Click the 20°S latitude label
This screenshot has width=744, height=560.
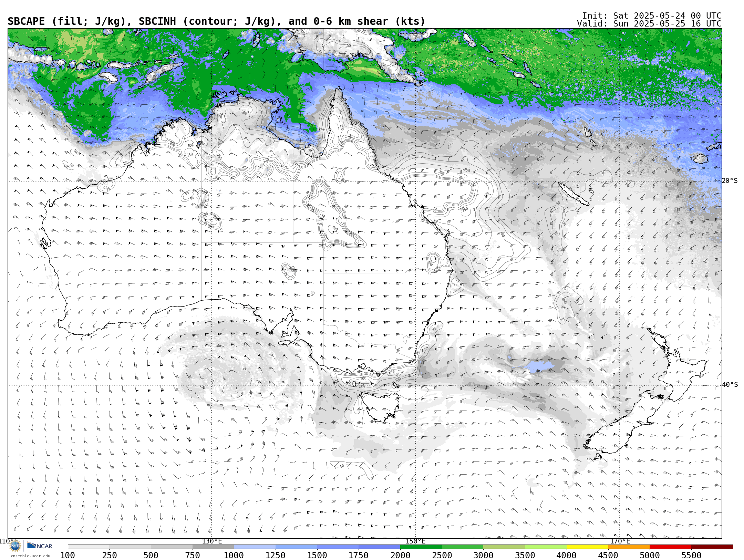tap(730, 181)
